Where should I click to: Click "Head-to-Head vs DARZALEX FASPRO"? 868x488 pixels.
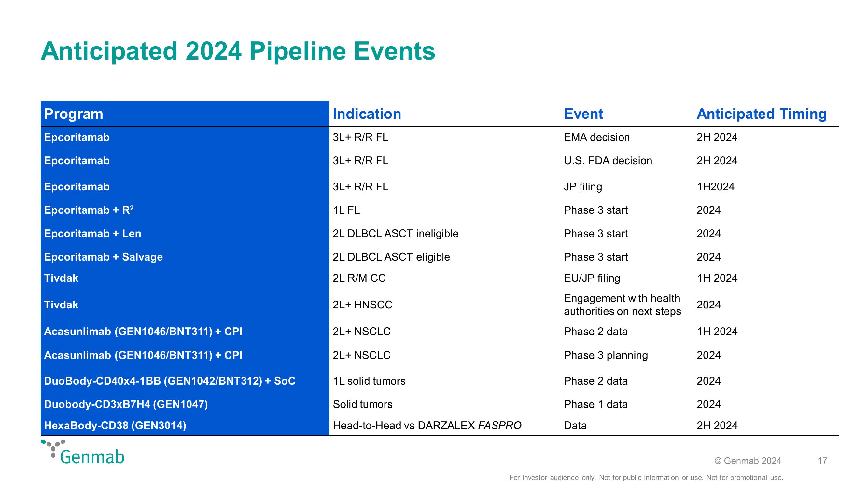pyautogui.click(x=427, y=426)
